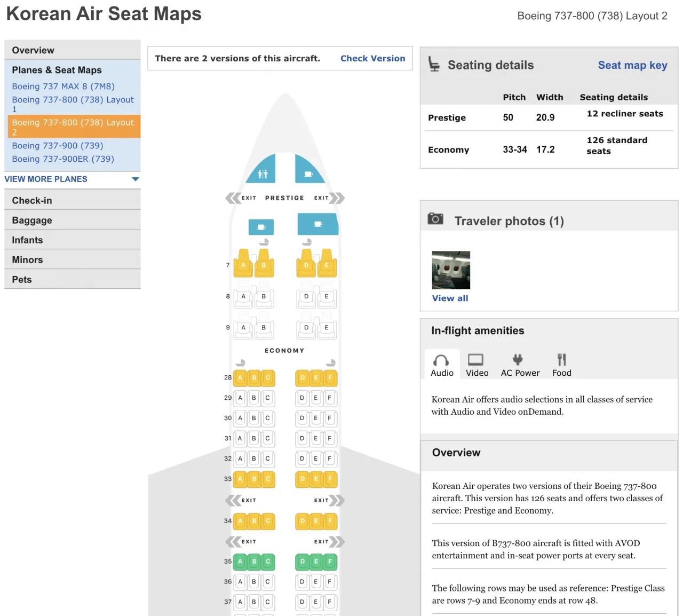Select Economy seat 28A
Screen dimensions: 683x616
click(x=240, y=378)
